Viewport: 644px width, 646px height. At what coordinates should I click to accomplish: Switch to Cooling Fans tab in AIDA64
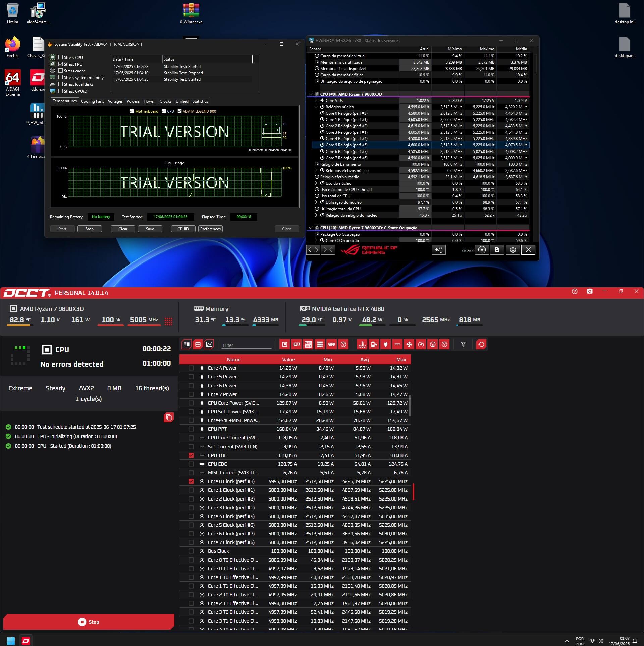[x=92, y=101]
